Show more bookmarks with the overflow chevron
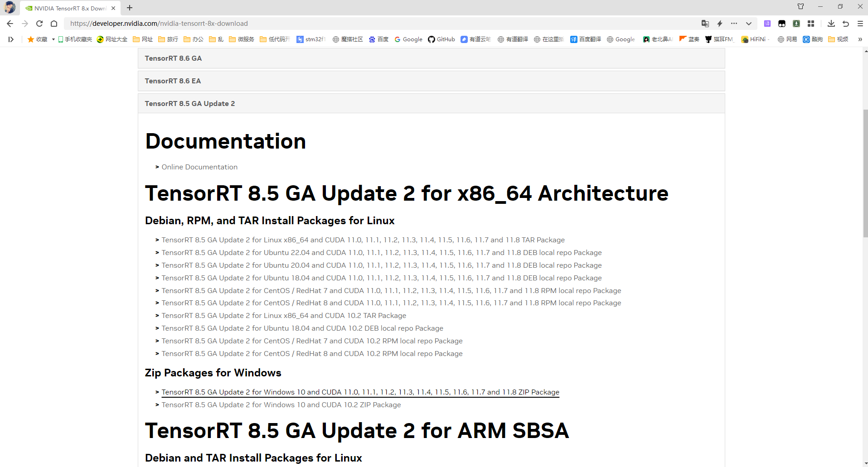 click(x=860, y=39)
